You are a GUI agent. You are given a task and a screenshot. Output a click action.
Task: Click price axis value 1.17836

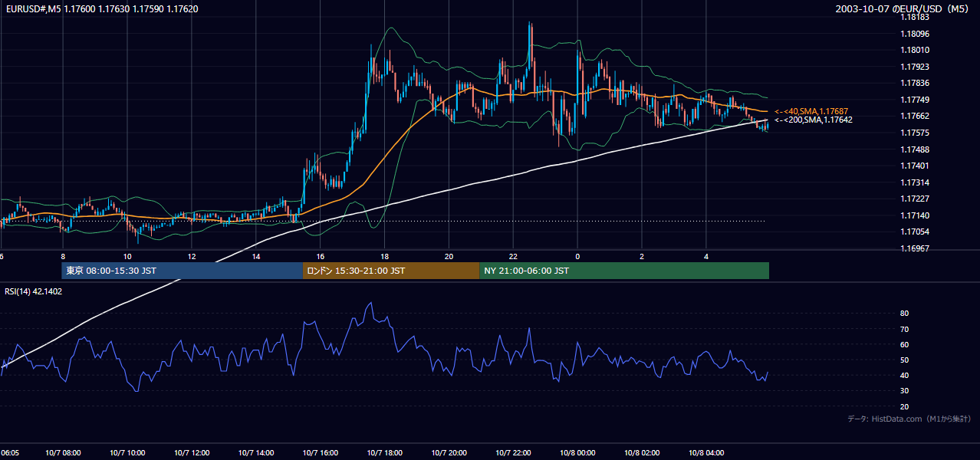point(913,83)
